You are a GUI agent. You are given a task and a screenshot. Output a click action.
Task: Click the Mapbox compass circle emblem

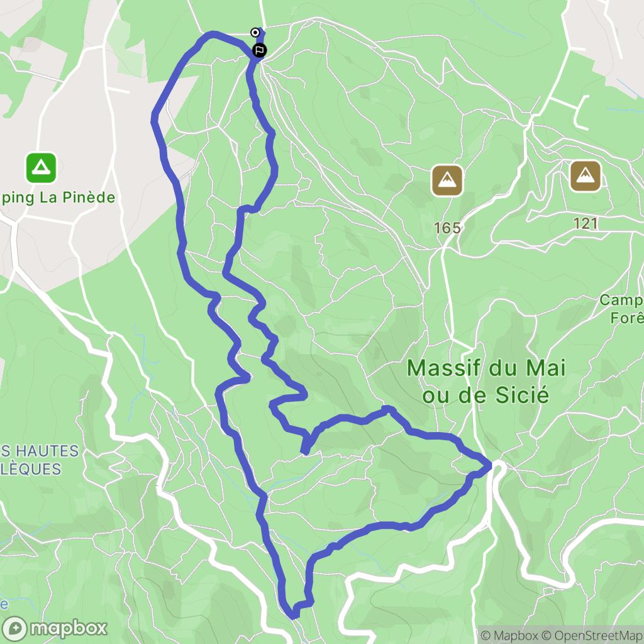point(15,628)
